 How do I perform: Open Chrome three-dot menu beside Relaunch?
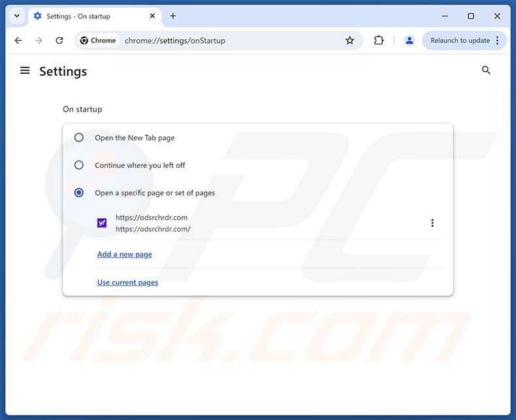click(x=498, y=40)
